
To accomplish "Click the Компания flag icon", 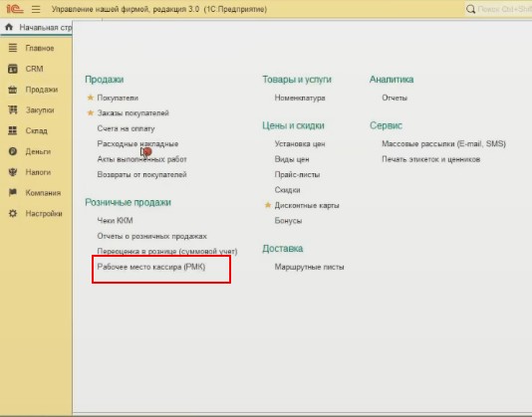I will tap(13, 192).
